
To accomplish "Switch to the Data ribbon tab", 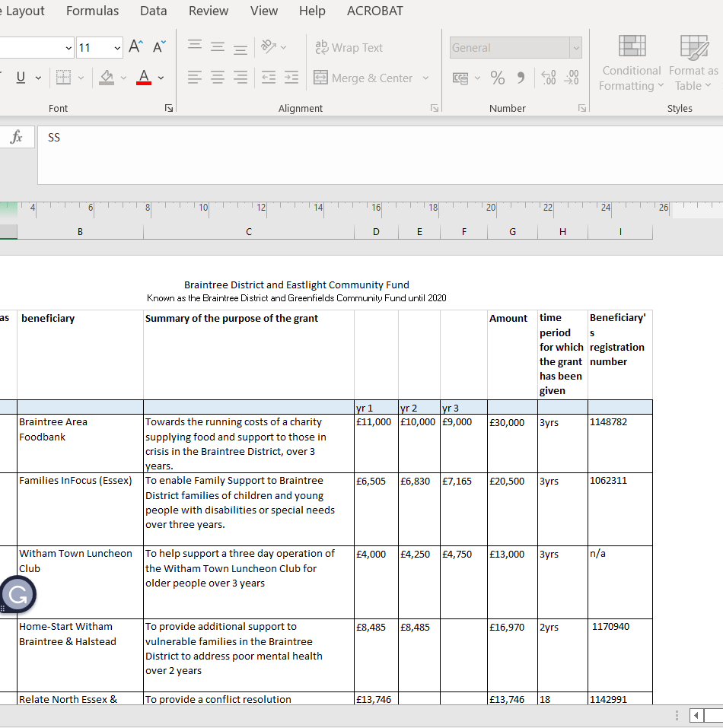I will coord(153,11).
